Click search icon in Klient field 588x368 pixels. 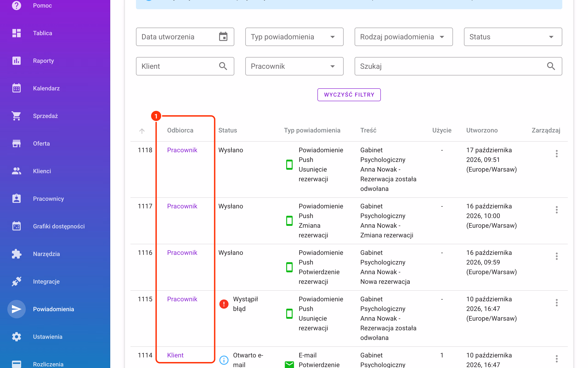[x=223, y=66]
